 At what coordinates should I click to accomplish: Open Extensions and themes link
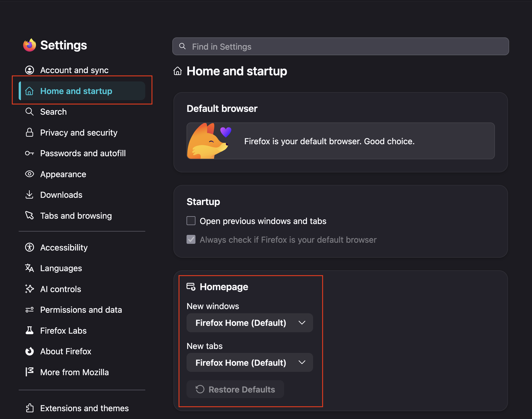pyautogui.click(x=82, y=408)
